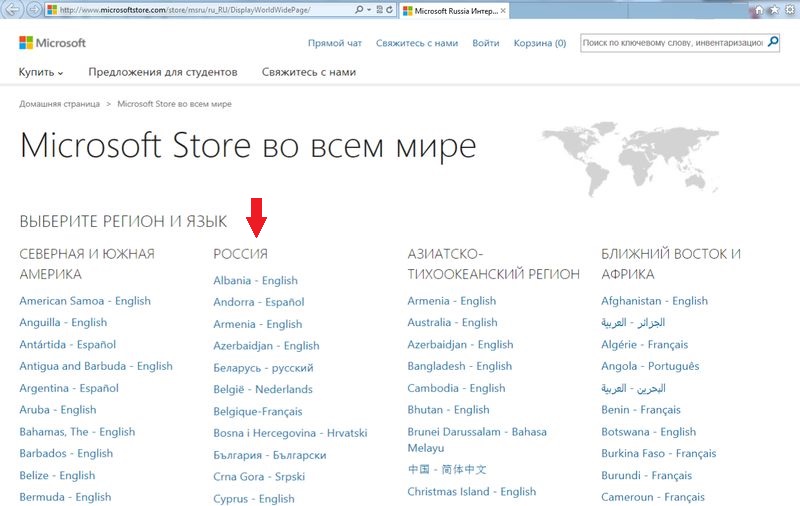Select Afghanistan - English
This screenshot has height=506, width=800.
point(655,301)
